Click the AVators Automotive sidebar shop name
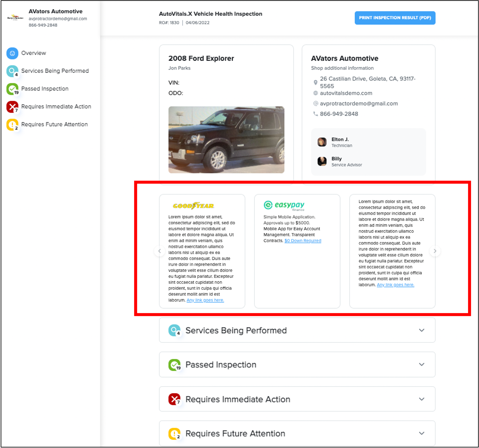Viewport: 479px width, 448px height. 55,11
